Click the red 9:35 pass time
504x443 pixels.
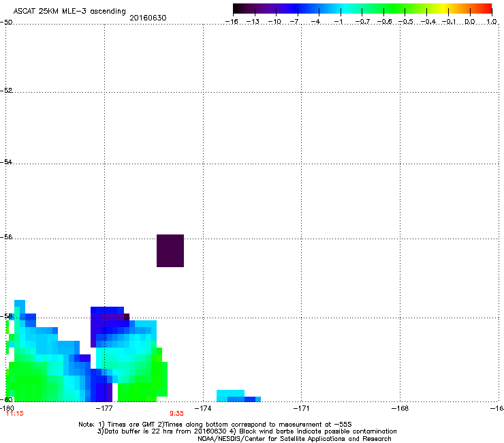[176, 414]
